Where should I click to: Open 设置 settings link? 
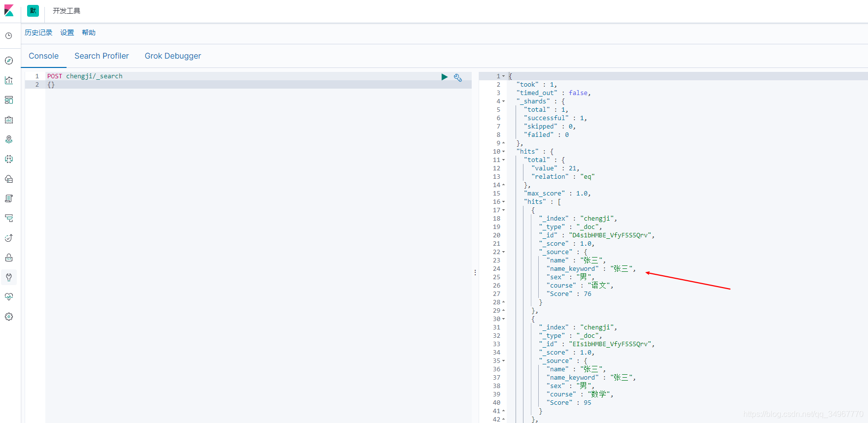[67, 33]
